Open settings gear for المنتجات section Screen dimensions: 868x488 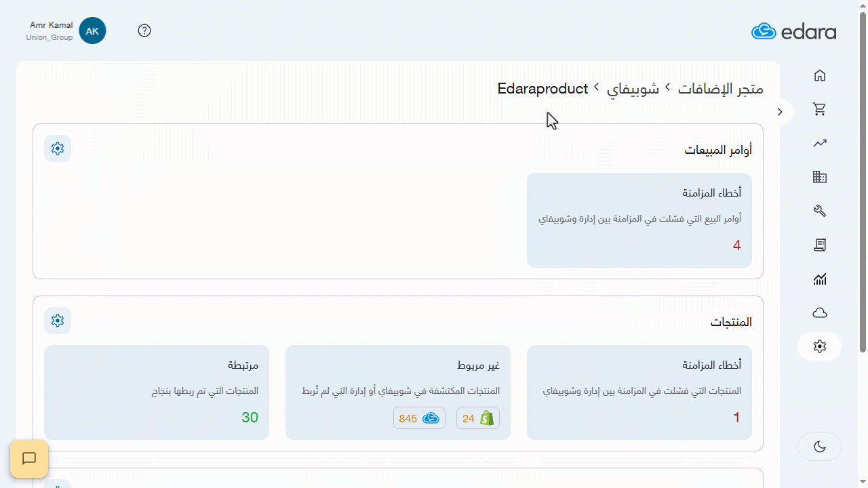(x=58, y=321)
